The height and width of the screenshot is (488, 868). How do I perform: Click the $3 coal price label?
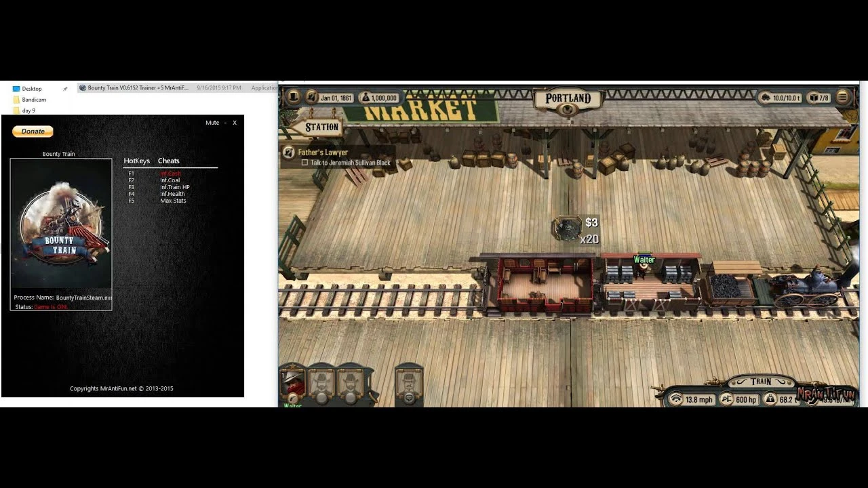(591, 222)
